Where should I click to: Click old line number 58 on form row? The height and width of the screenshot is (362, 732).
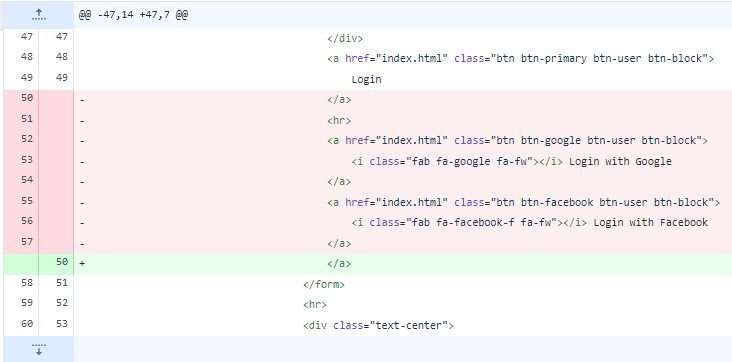[27, 283]
